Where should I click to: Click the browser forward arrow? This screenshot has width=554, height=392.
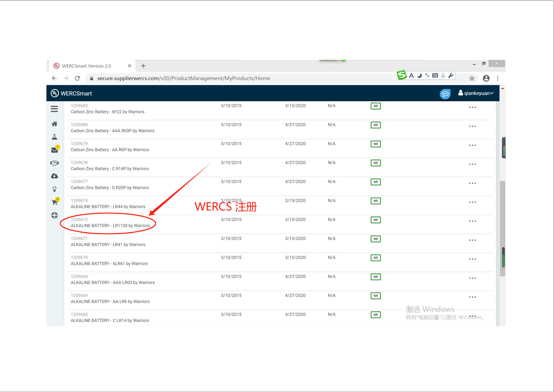tap(66, 78)
